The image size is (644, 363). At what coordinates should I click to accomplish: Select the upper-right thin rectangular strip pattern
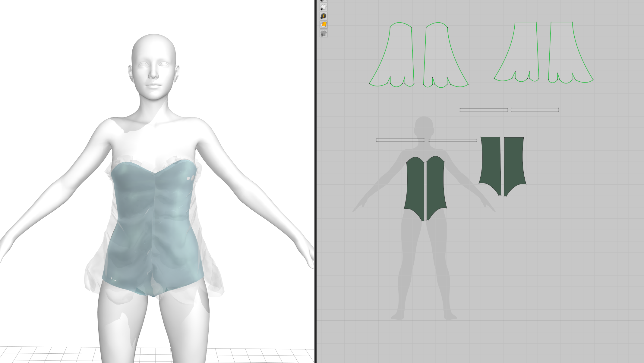(535, 110)
